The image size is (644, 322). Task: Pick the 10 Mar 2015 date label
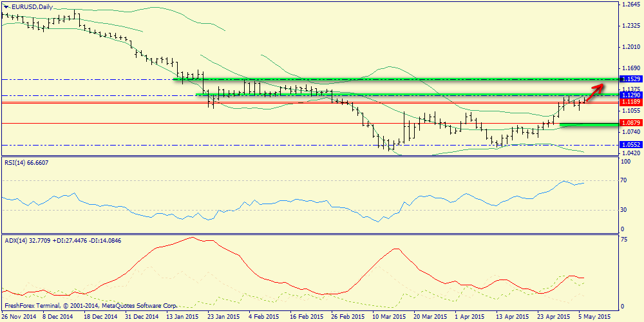(x=389, y=317)
